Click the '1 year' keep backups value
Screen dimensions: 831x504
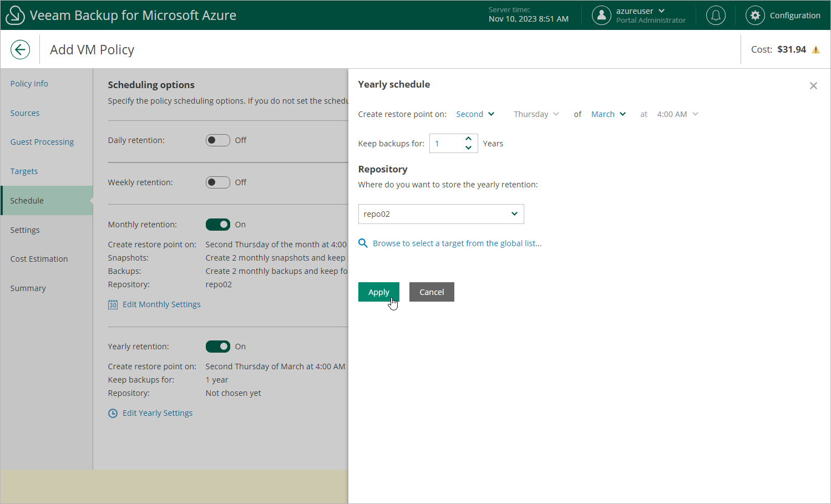point(217,380)
